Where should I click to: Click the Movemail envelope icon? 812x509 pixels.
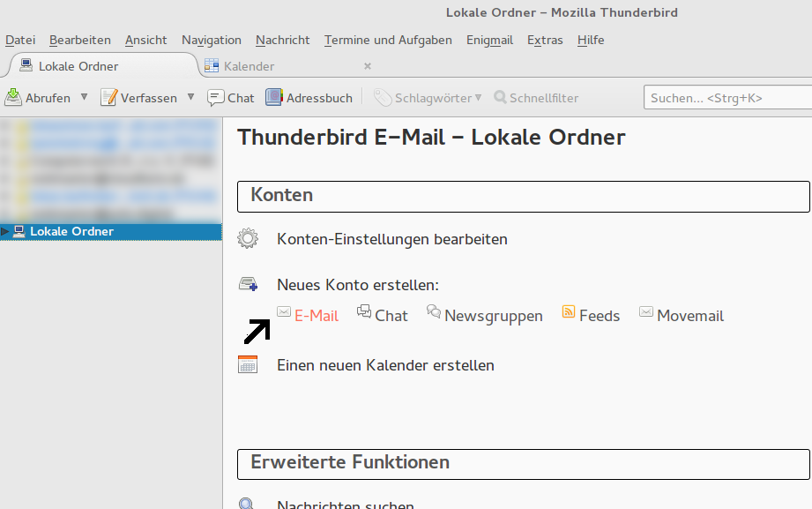click(646, 312)
